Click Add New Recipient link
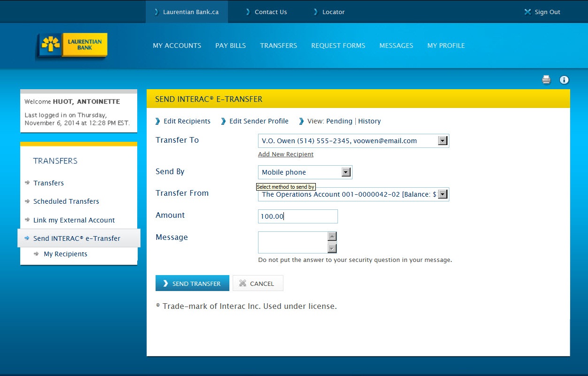The width and height of the screenshot is (588, 376). [x=286, y=154]
